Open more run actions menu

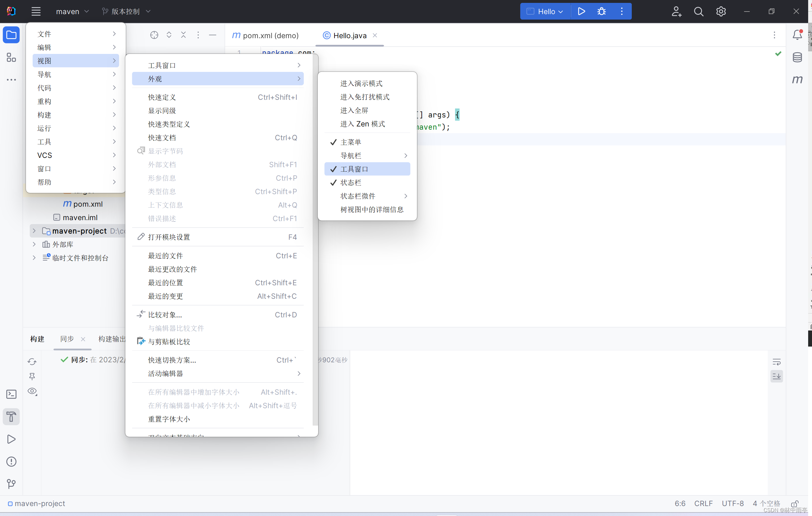(x=622, y=11)
